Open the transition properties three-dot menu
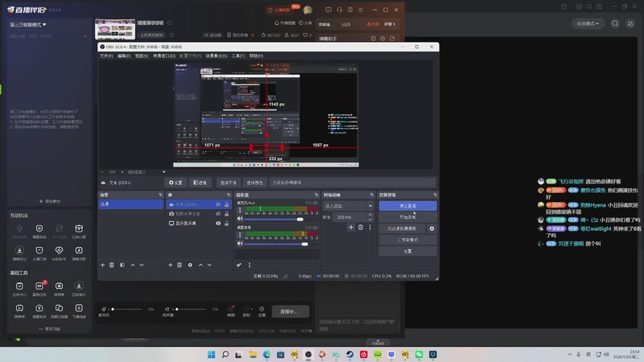The image size is (644, 362). (x=369, y=228)
